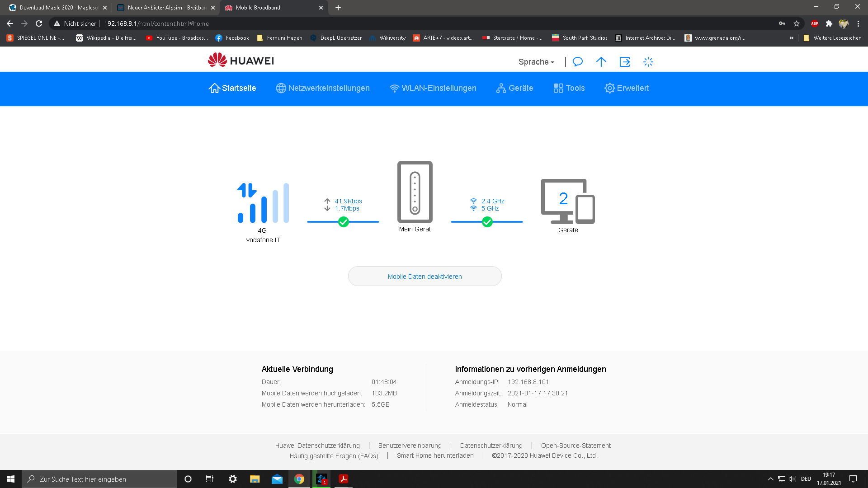Viewport: 868px width, 488px height.
Task: Click the 2.4 GHz WLAN label
Action: pos(493,201)
